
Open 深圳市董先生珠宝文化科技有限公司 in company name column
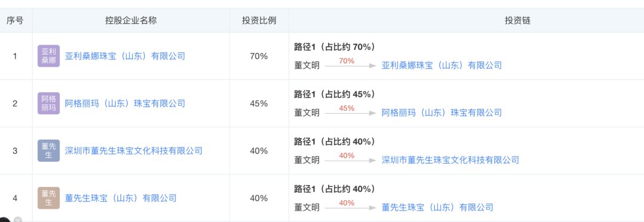coord(134,151)
